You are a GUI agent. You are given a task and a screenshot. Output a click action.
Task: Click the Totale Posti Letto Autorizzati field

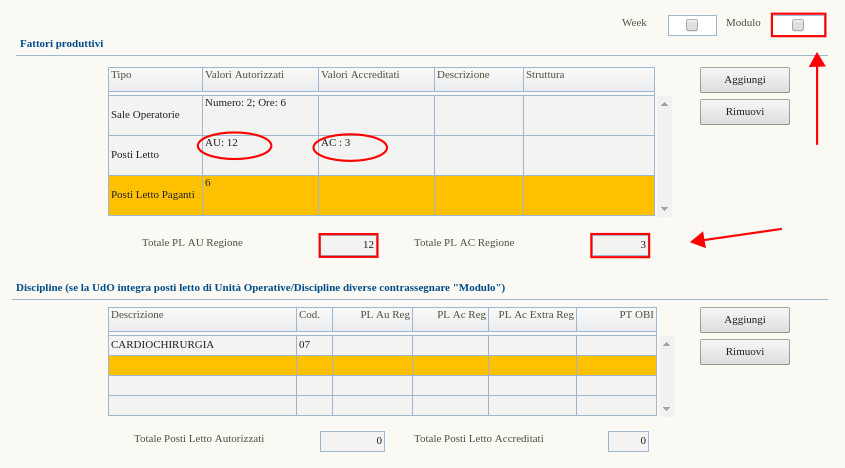(352, 441)
